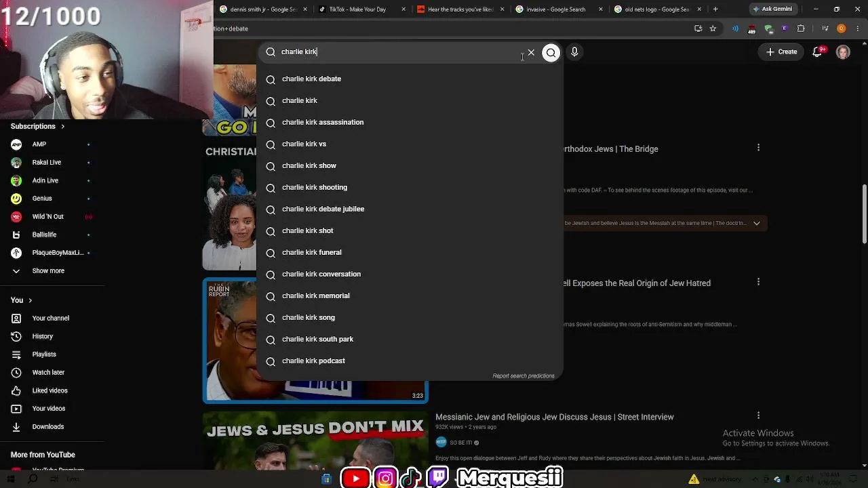
Task: Expand the Subscriptions section chevron
Action: [63, 127]
